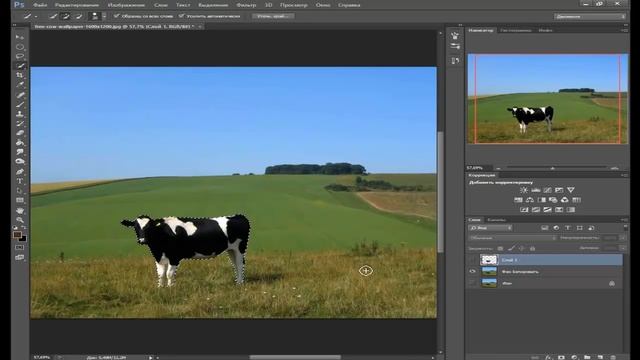Open the Изображение menu
This screenshot has width=640, height=360.
tap(126, 5)
